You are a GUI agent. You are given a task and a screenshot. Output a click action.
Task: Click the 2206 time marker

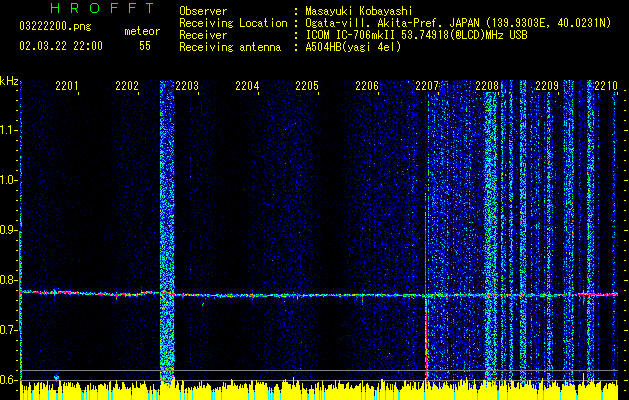coord(367,86)
